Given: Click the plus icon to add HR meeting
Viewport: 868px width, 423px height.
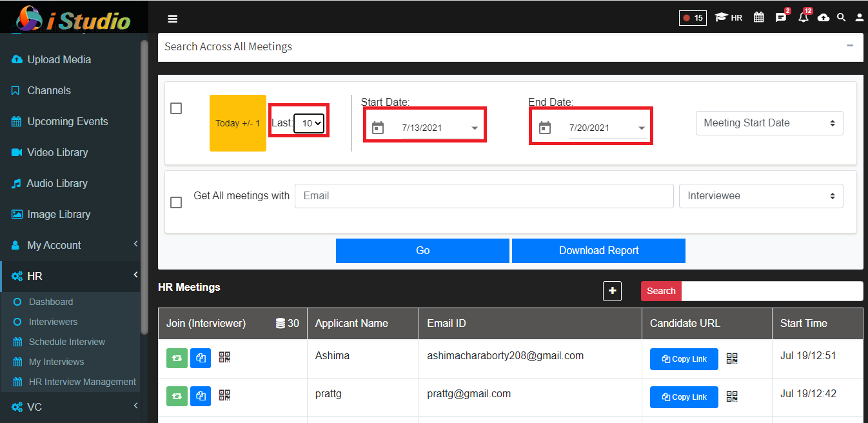Looking at the screenshot, I should (612, 291).
